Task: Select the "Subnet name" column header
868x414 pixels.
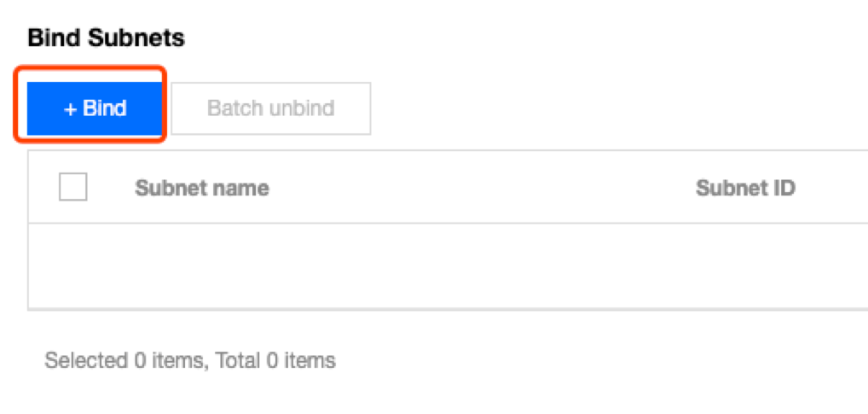Action: click(x=201, y=188)
